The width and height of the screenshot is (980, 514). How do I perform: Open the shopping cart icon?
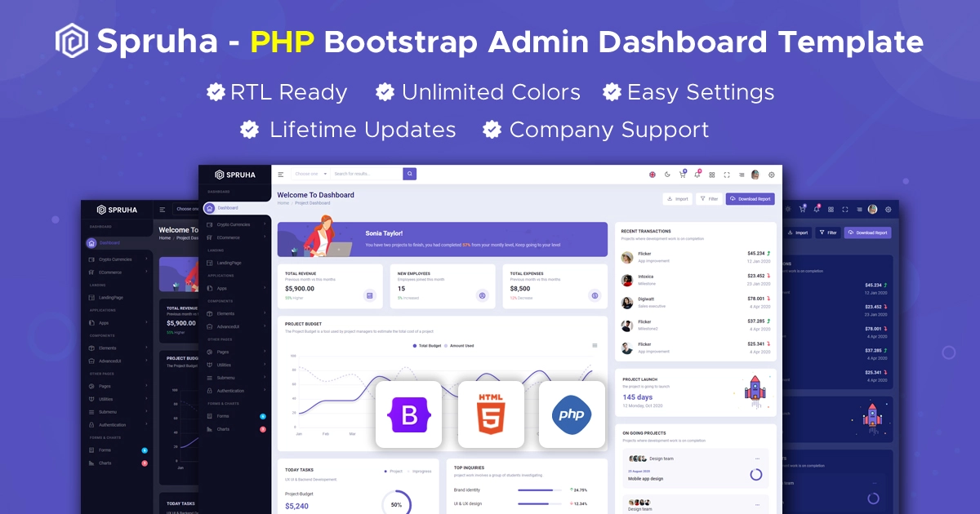coord(682,175)
